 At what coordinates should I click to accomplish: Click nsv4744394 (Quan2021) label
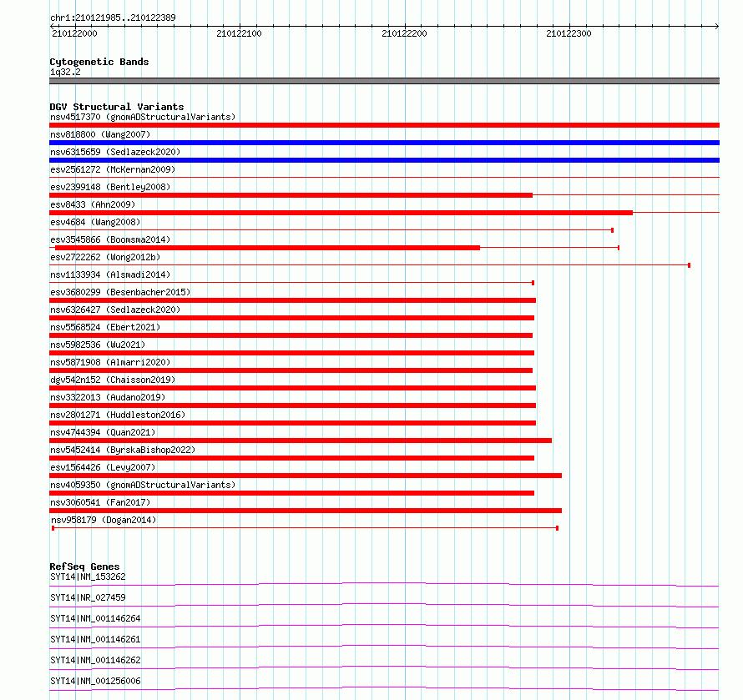point(103,432)
